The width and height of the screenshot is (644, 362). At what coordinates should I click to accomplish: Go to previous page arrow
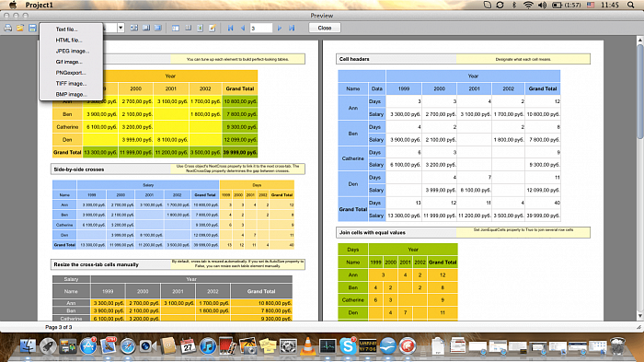(243, 28)
